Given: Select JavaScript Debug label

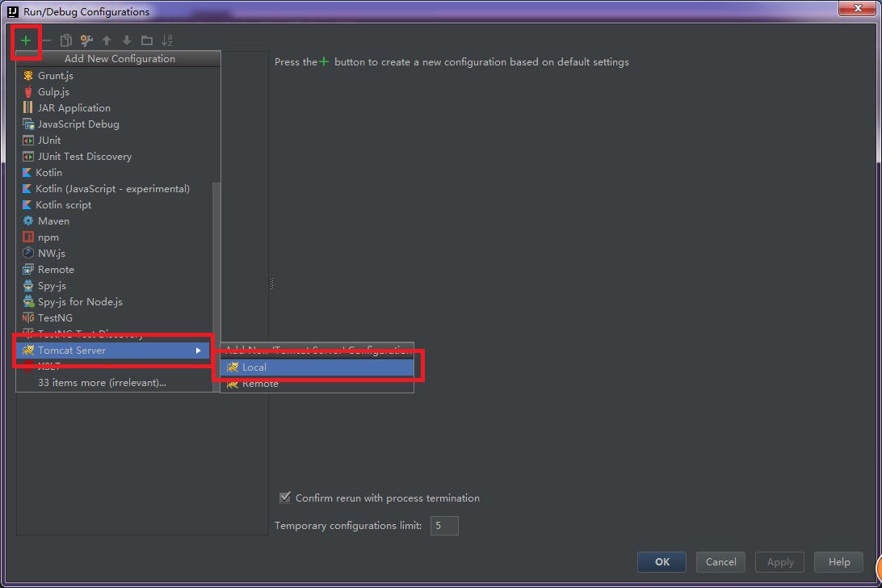Looking at the screenshot, I should (x=78, y=124).
